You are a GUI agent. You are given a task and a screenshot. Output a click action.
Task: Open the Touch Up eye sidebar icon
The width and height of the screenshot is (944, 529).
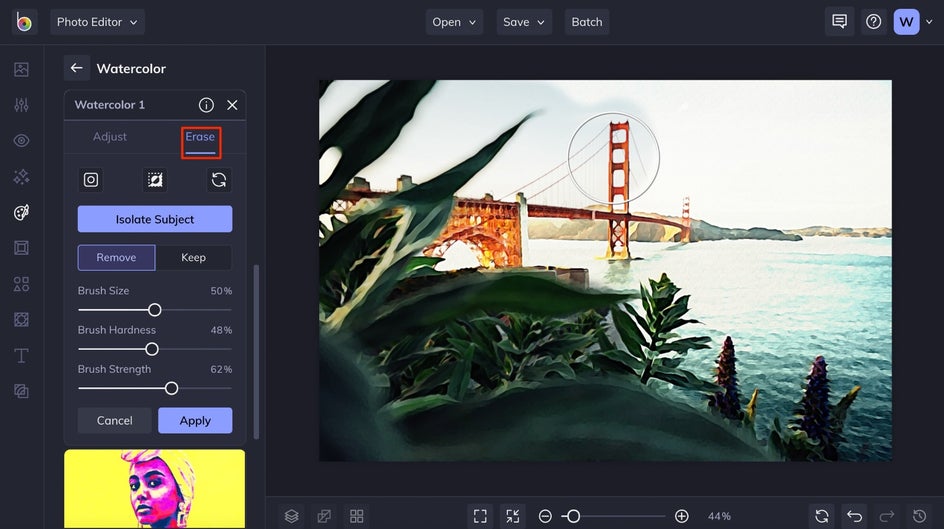pyautogui.click(x=21, y=141)
